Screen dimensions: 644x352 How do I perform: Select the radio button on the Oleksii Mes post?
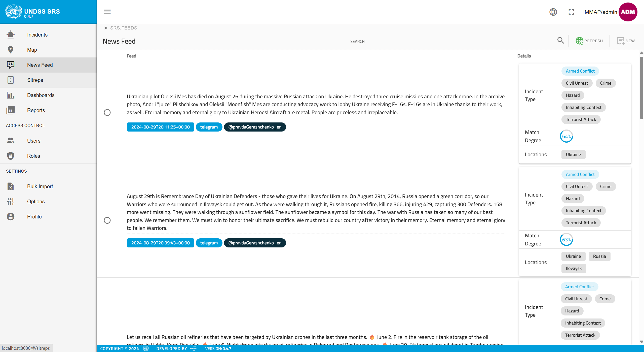tap(107, 112)
